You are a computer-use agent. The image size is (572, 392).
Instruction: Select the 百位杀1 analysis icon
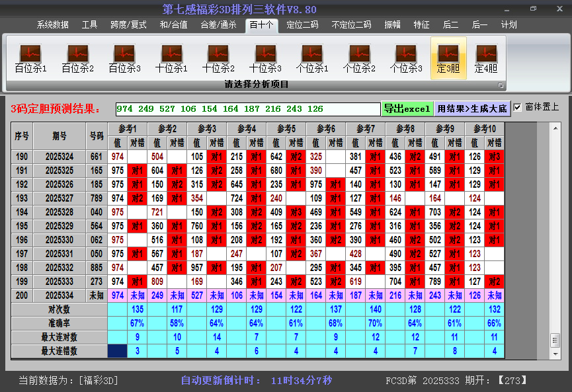pyautogui.click(x=29, y=56)
